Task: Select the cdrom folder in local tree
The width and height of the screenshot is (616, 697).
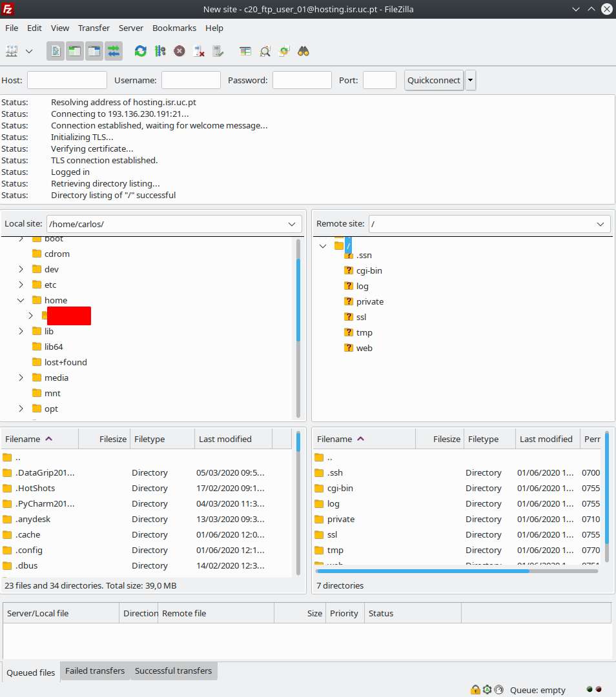Action: 57,254
